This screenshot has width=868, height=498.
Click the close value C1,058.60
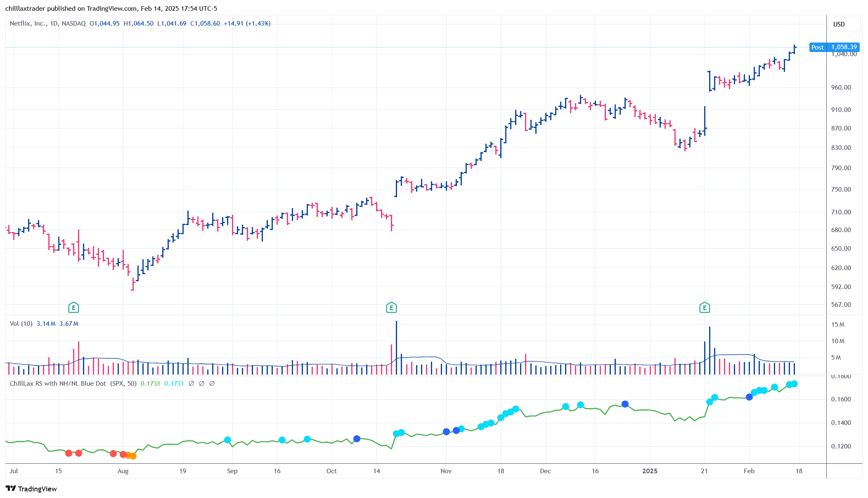pyautogui.click(x=205, y=24)
